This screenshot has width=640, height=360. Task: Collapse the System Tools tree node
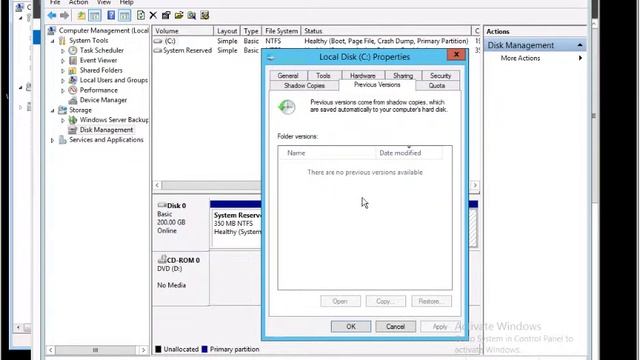pos(52,41)
